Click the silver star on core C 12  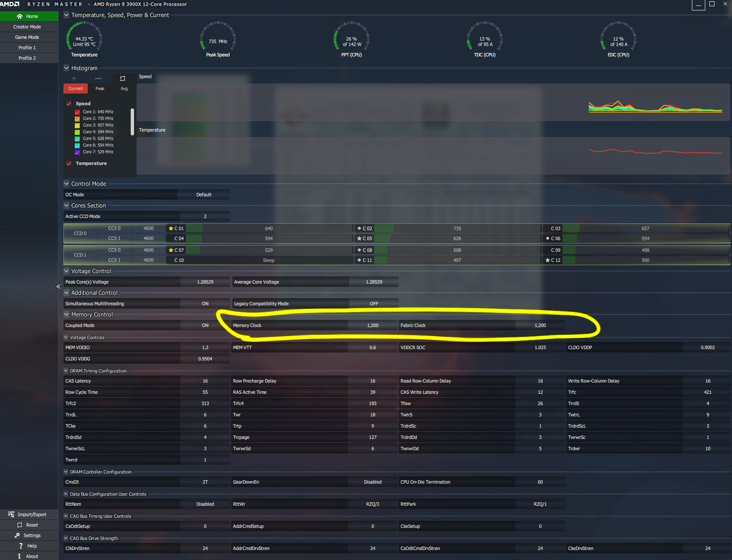547,260
